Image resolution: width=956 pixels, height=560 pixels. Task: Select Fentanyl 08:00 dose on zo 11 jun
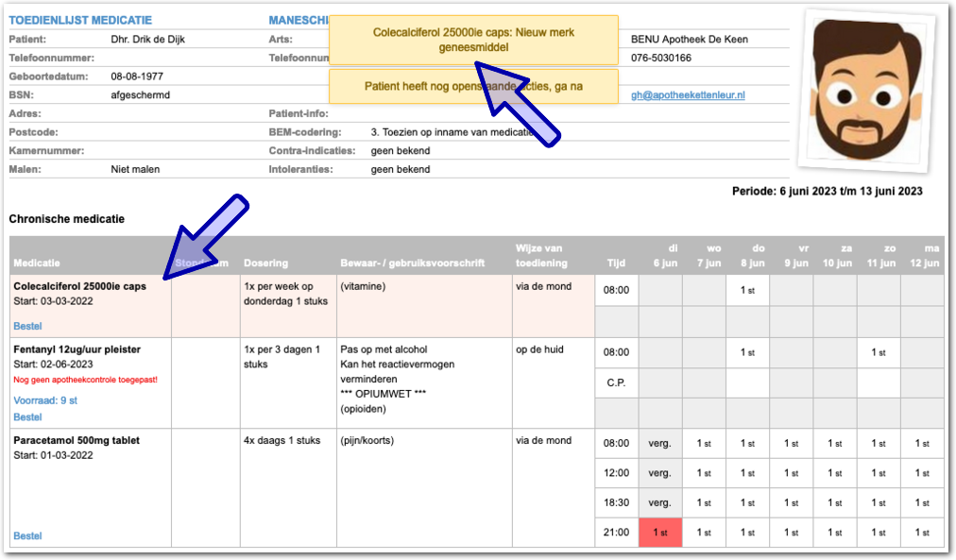(878, 353)
